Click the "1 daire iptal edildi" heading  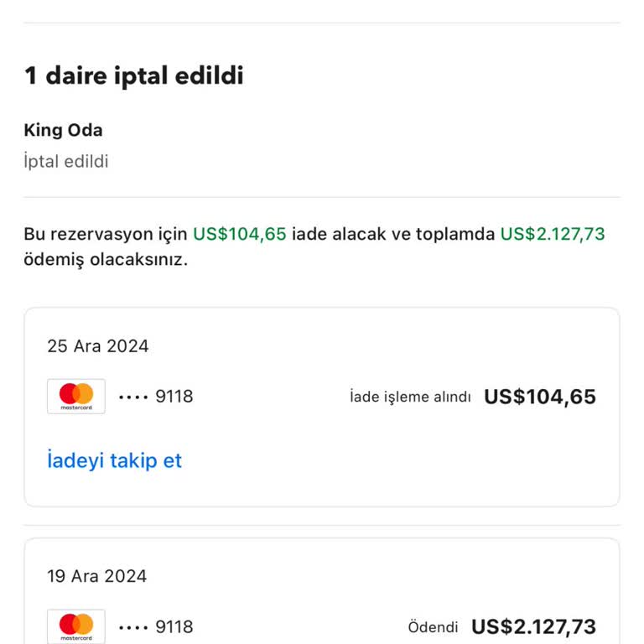[133, 76]
